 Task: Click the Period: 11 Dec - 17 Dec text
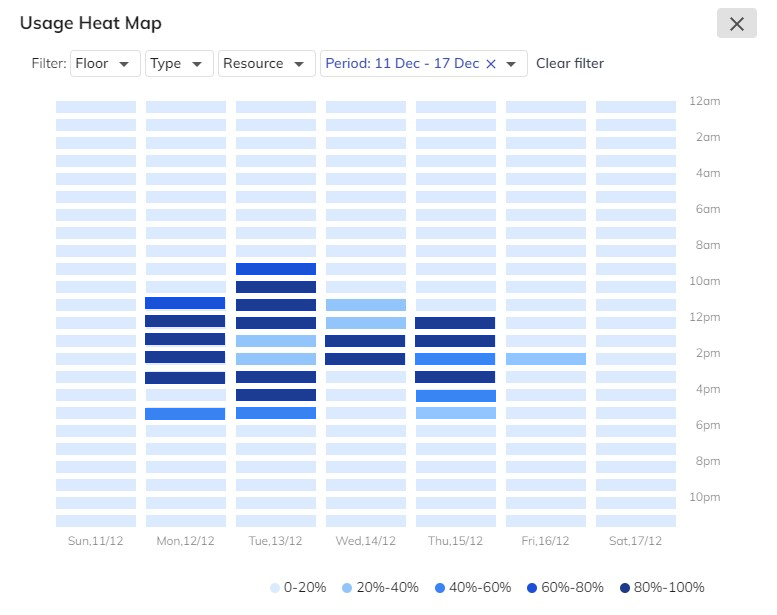[402, 64]
